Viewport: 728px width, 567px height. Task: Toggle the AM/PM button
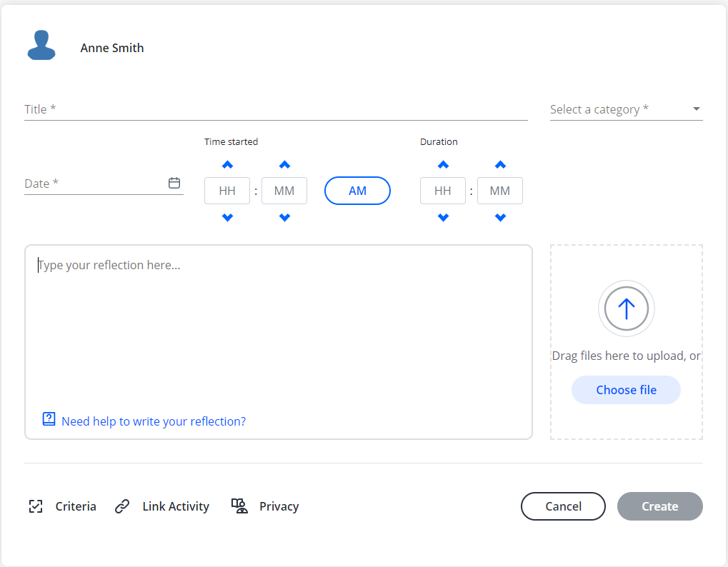[357, 191]
